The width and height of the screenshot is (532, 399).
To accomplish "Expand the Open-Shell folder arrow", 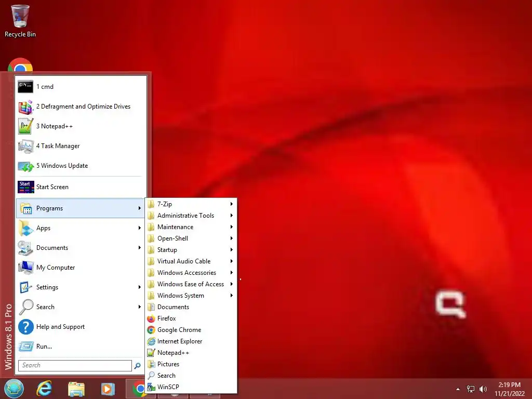I will click(x=231, y=238).
